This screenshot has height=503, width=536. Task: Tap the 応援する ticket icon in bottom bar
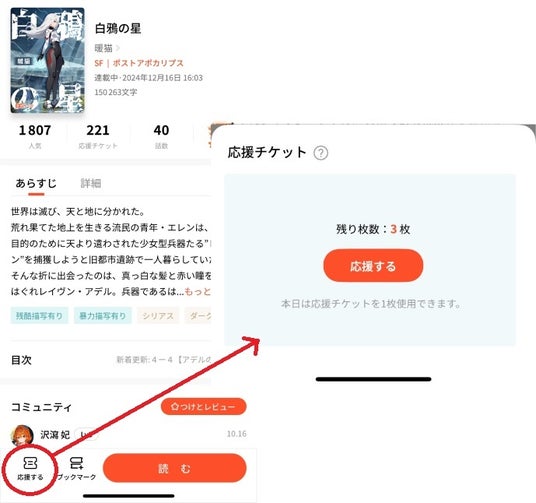pos(30,468)
